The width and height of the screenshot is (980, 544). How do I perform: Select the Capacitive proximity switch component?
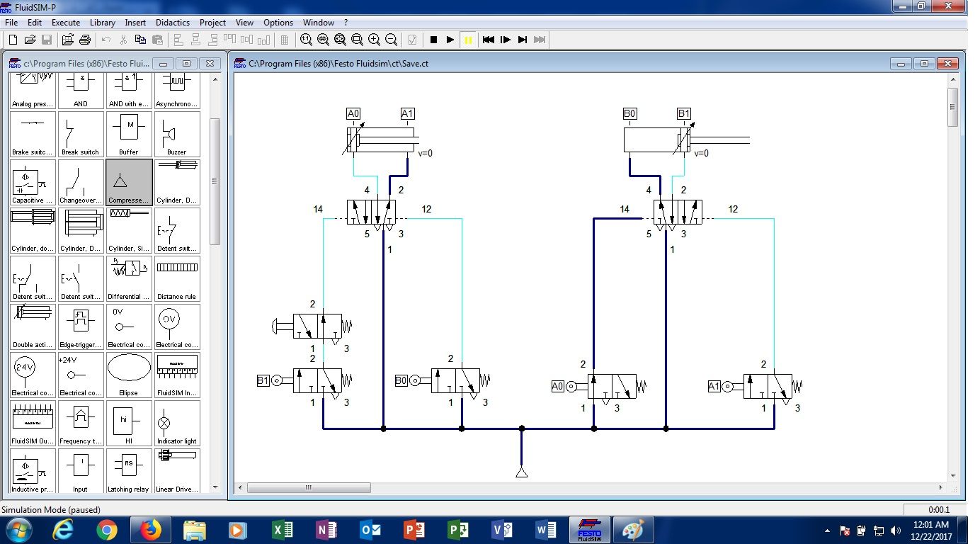(32, 182)
